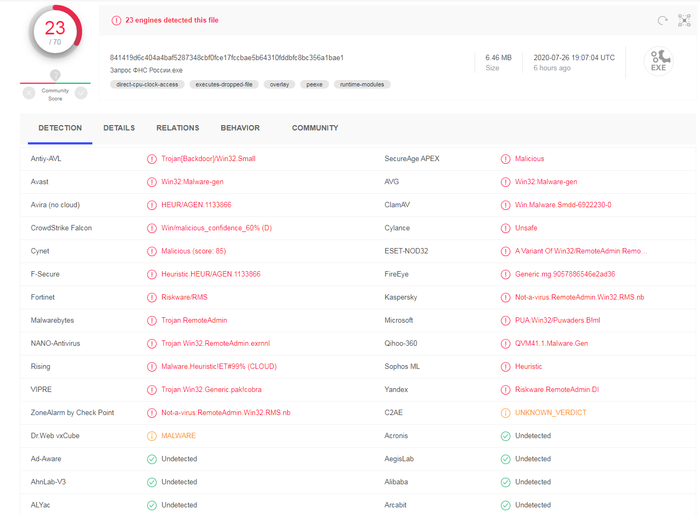The image size is (700, 516).
Task: Click 'Trojan.RemoteAdmin' Malwarebytes result
Action: point(194,320)
